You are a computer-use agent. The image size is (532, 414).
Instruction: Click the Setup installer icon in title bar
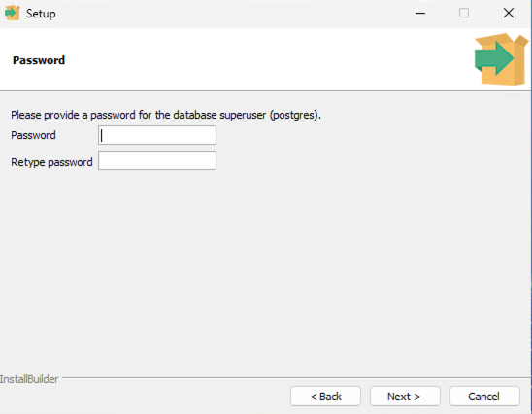click(13, 14)
